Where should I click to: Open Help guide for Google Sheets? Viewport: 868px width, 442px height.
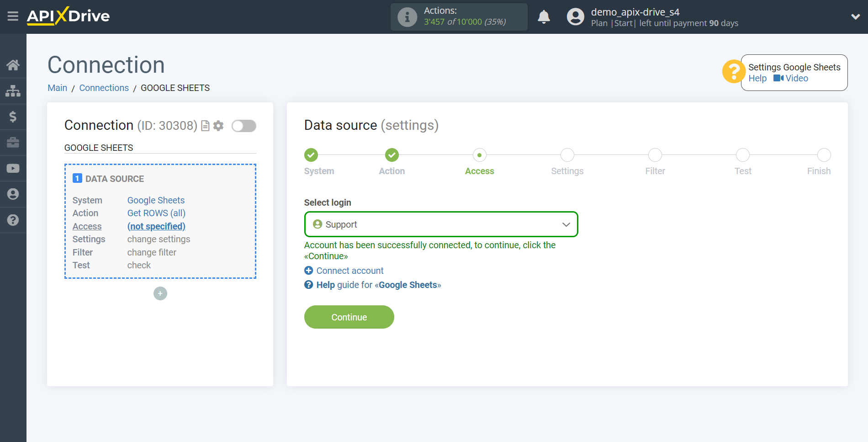click(x=373, y=285)
